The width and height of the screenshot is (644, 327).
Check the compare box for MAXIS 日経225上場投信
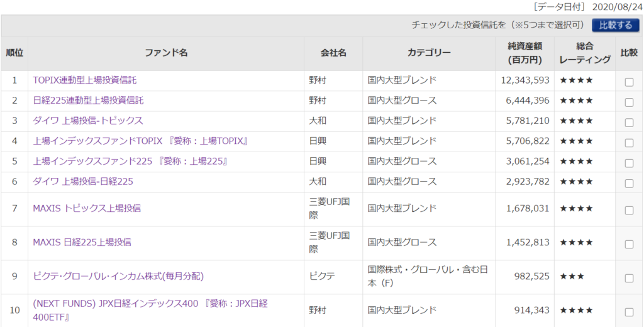tap(629, 244)
